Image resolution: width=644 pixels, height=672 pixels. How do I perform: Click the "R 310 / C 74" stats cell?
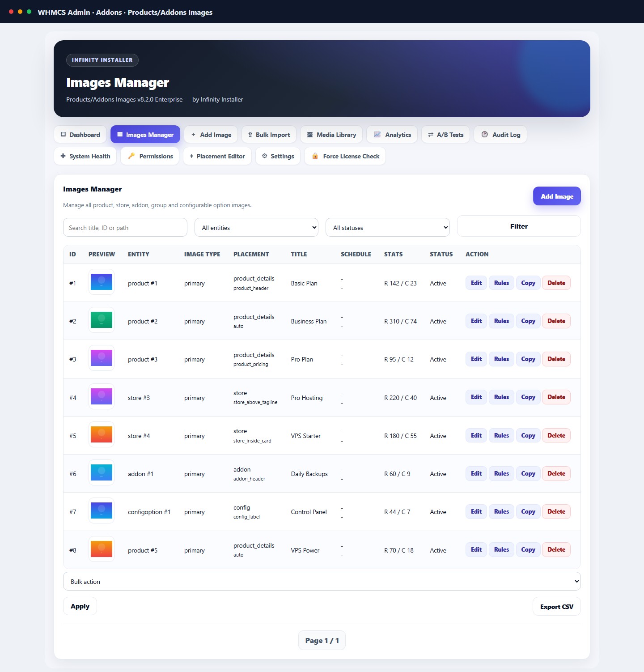(400, 321)
